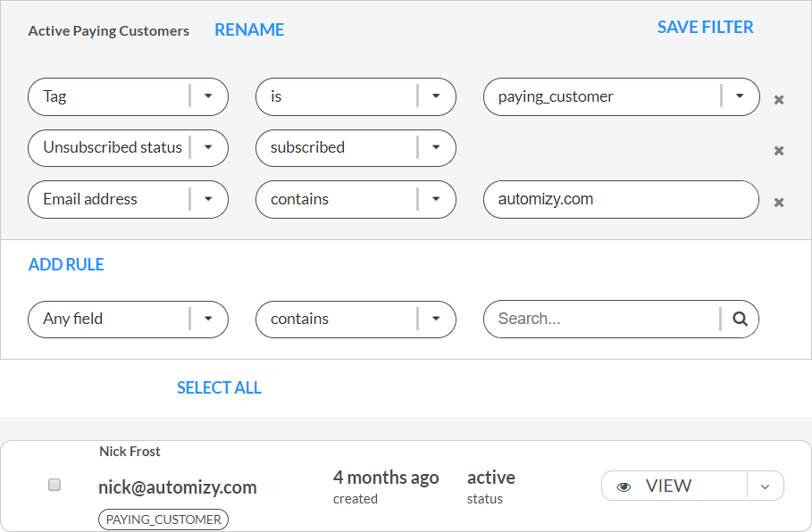Image resolution: width=812 pixels, height=532 pixels.
Task: Expand the 'subscribed' status dropdown
Action: [x=437, y=148]
